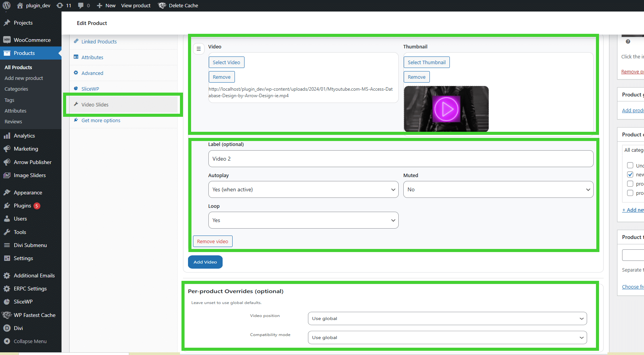Enable the last product category checkbox
Viewport: 644px width, 355px height.
(x=630, y=193)
